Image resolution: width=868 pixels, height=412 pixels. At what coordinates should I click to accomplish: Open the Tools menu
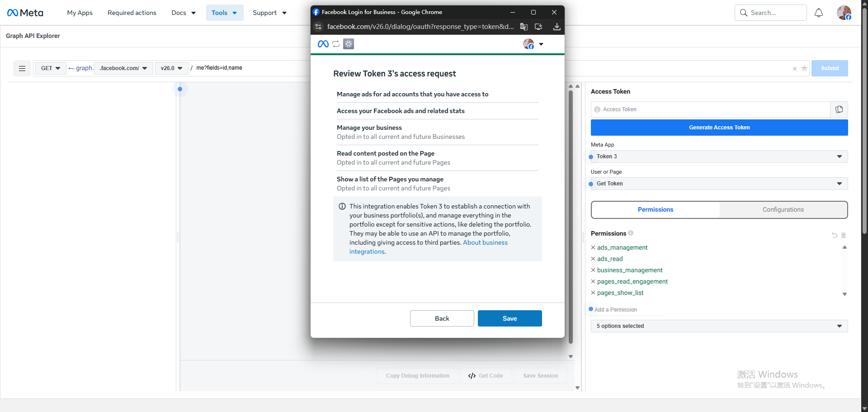click(x=225, y=13)
